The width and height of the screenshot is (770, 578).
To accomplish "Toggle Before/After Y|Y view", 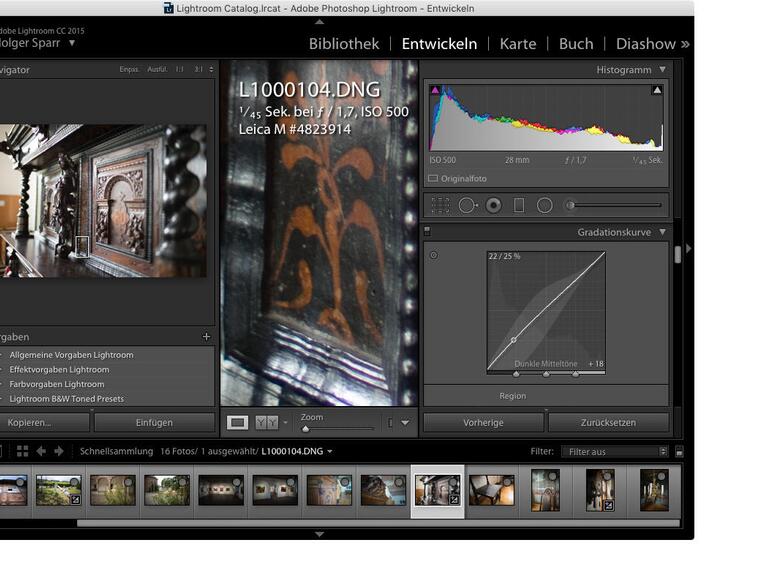I will 267,422.
